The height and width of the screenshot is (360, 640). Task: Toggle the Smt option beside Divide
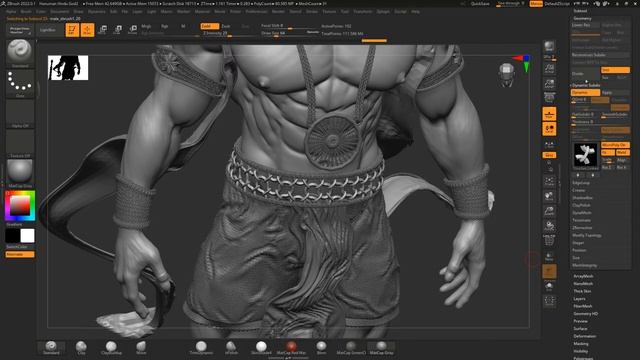(x=615, y=70)
